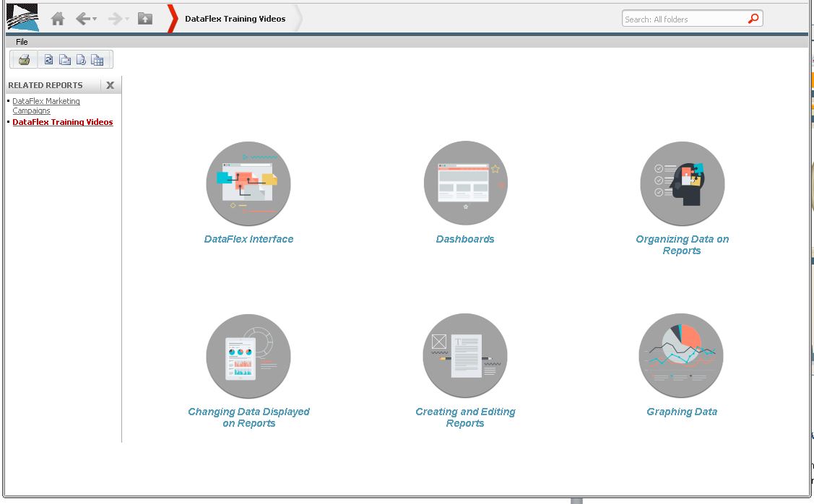
Task: Click the Print icon in toolbar
Action: tap(24, 60)
